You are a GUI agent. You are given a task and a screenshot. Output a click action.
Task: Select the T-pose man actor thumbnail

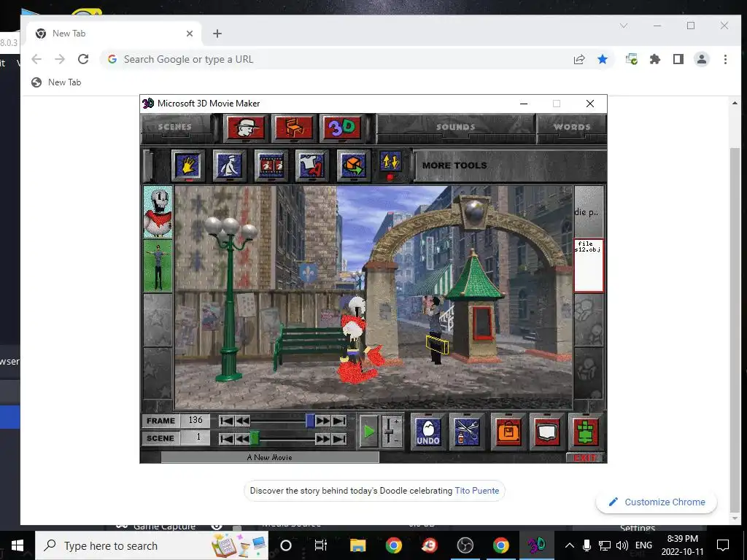158,265
